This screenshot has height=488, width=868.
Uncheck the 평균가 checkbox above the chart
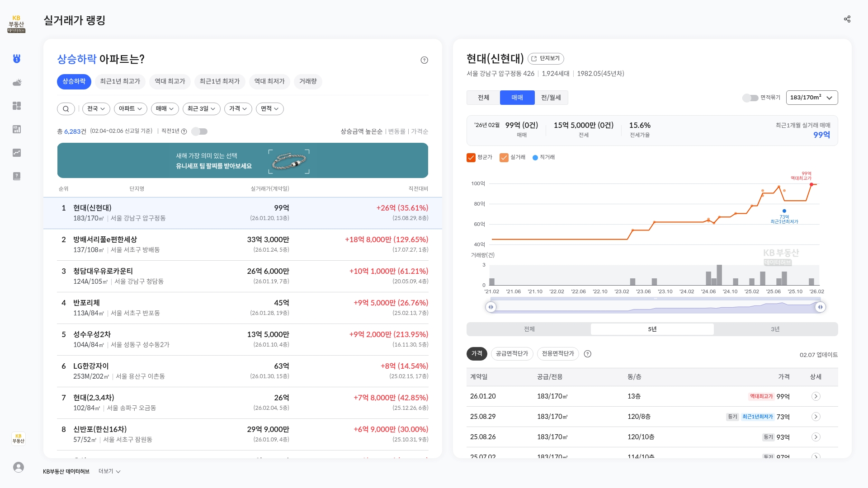pos(471,158)
